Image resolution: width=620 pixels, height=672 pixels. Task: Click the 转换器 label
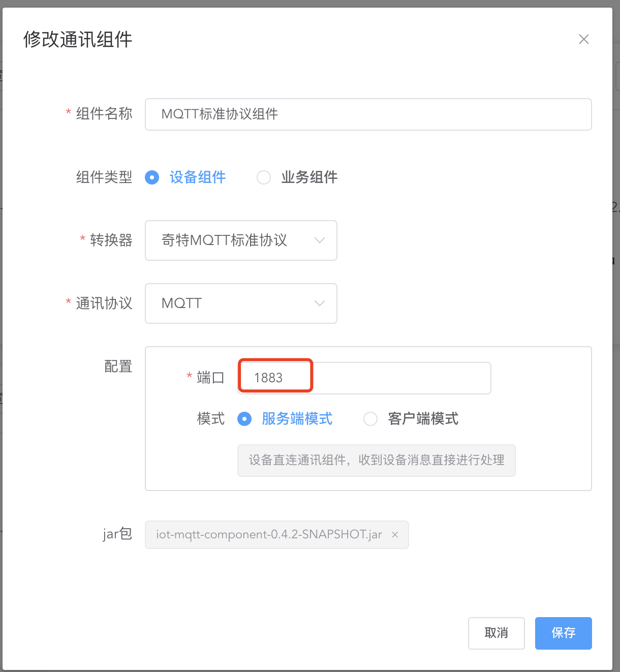111,240
